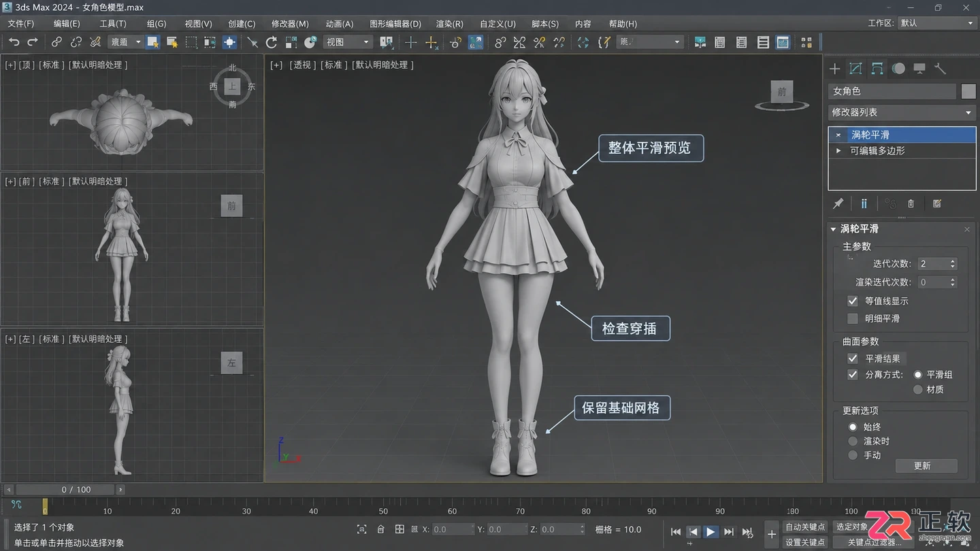
Task: Open the Display panel monitor icon
Action: (x=919, y=69)
